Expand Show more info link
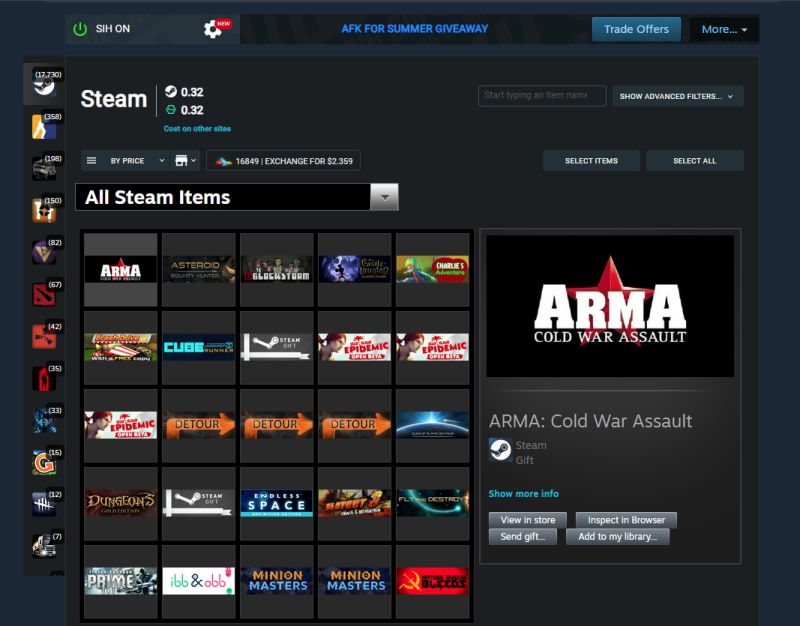Viewport: 800px width, 626px height. tap(523, 494)
